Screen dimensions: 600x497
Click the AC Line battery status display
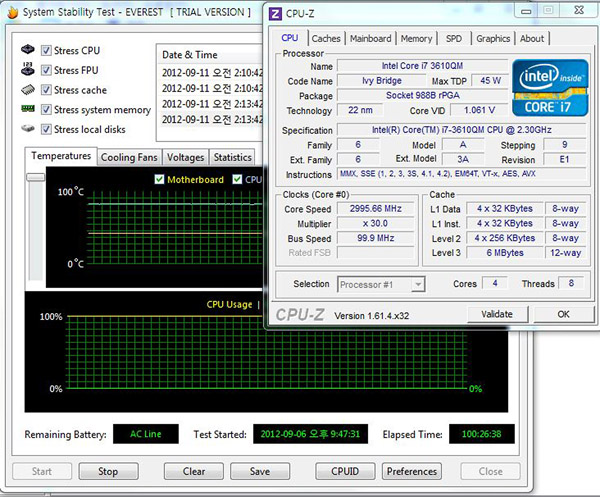pyautogui.click(x=145, y=434)
